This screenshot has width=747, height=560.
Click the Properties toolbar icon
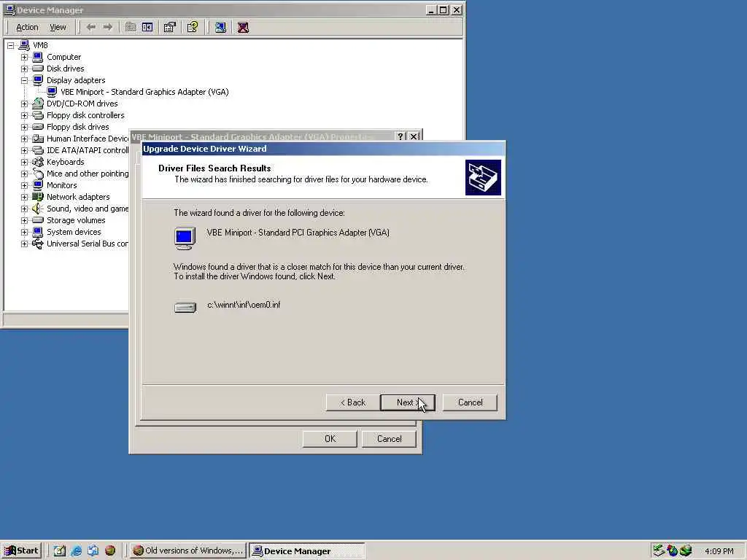tap(169, 27)
